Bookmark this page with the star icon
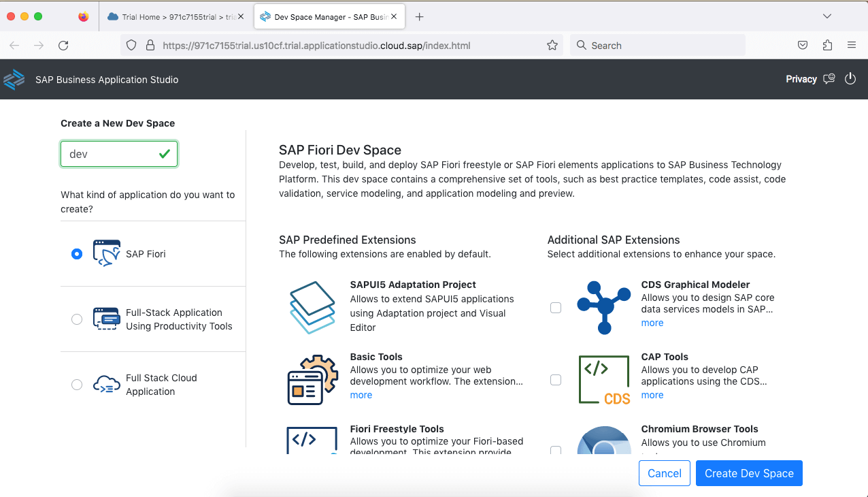The image size is (868, 497). [552, 46]
